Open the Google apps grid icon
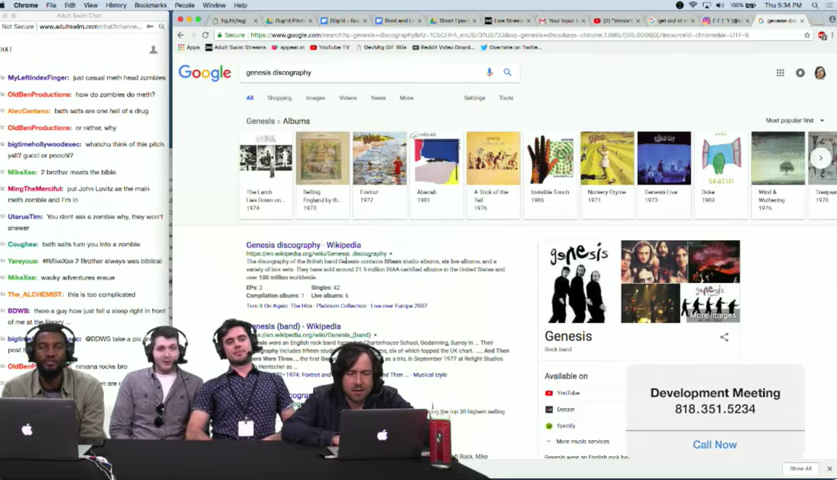 click(780, 73)
